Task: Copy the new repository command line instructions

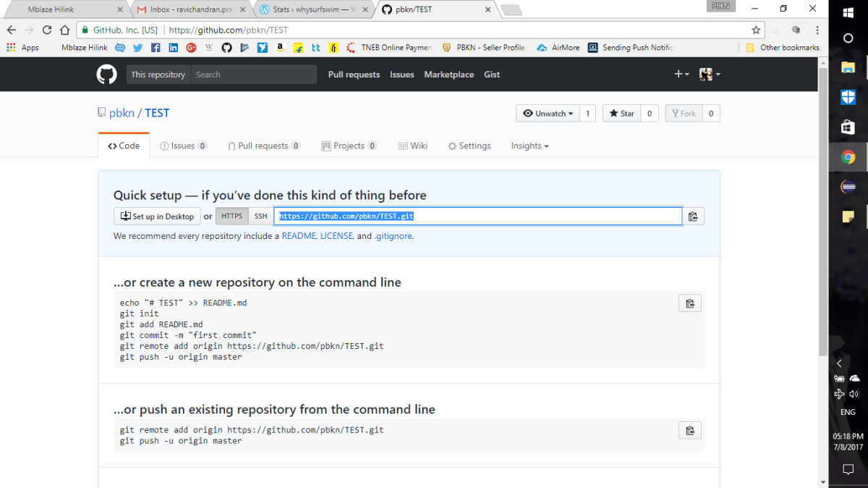Action: 689,303
